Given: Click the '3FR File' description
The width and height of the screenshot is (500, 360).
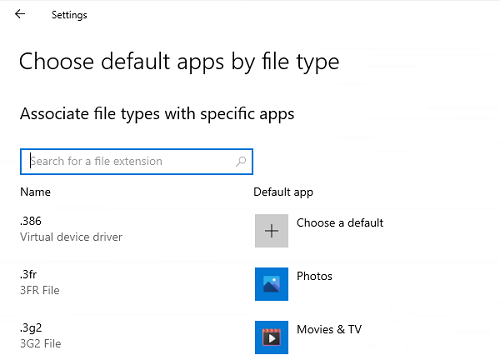Looking at the screenshot, I should pos(40,290).
